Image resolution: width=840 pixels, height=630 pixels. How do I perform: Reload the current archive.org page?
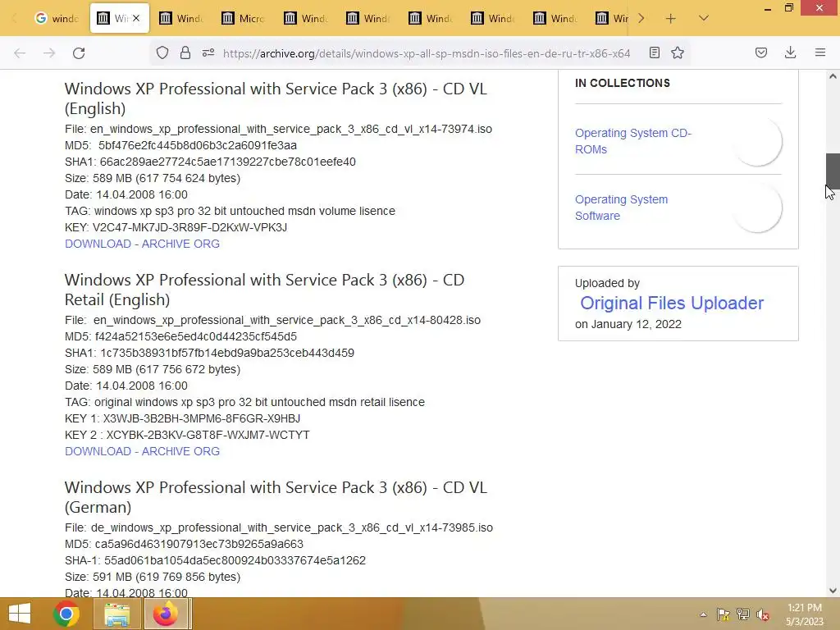pyautogui.click(x=79, y=53)
